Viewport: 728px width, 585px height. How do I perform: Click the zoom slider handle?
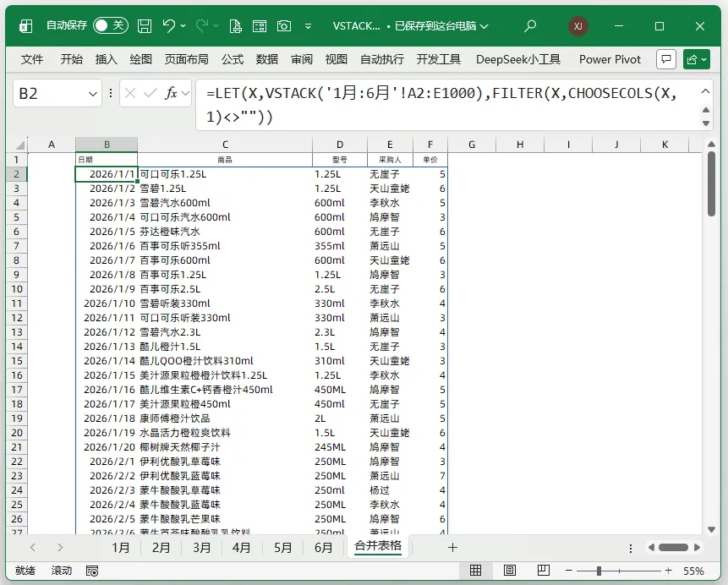coord(599,571)
